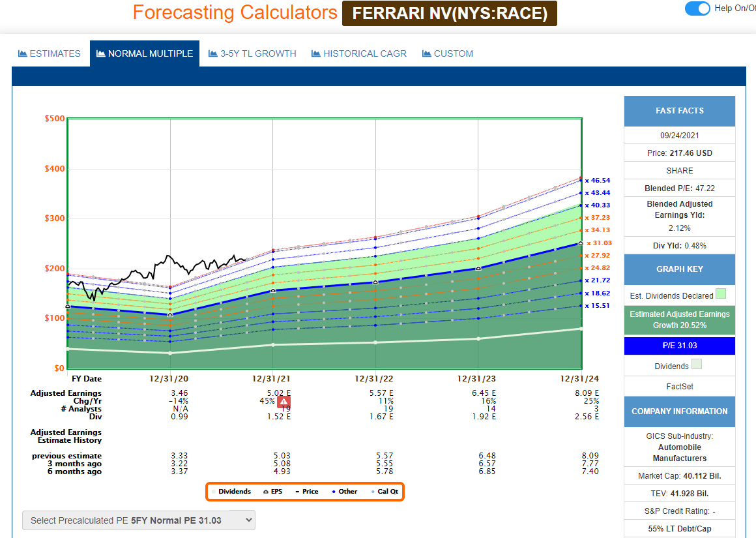The height and width of the screenshot is (538, 756).
Task: Toggle the Dividends series in the chart legend
Action: point(213,492)
